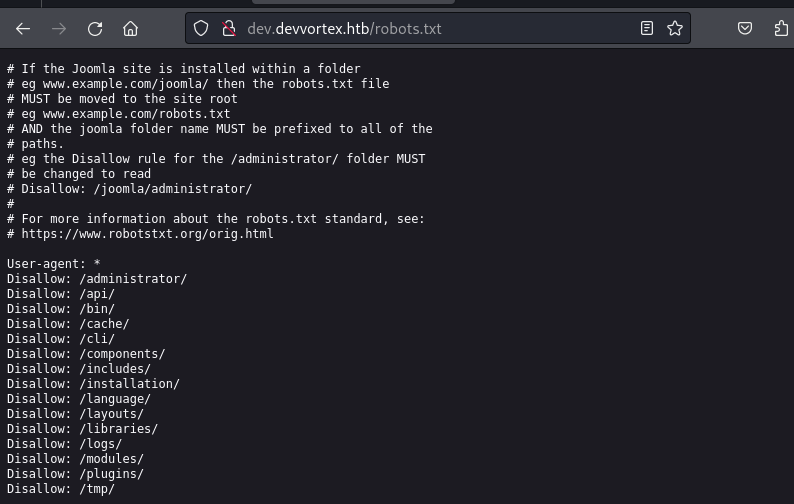The width and height of the screenshot is (794, 504).
Task: Reload the robots.txt page
Action: point(95,29)
